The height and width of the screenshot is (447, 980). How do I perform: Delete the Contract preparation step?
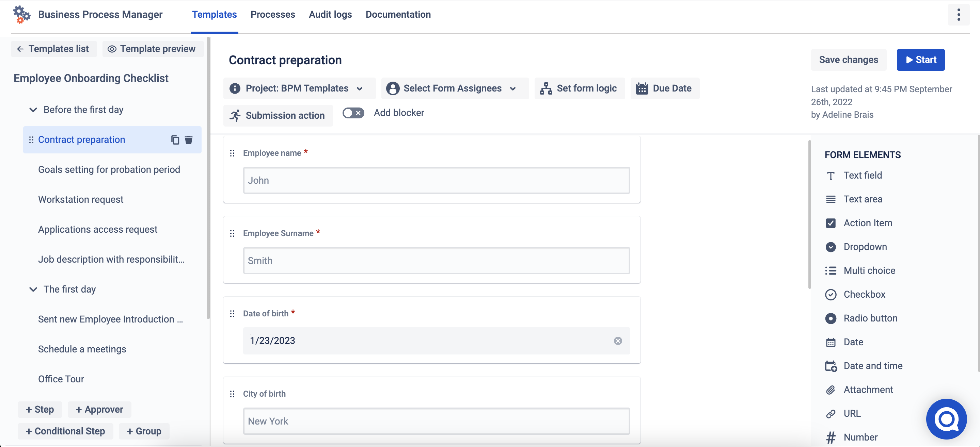point(189,140)
